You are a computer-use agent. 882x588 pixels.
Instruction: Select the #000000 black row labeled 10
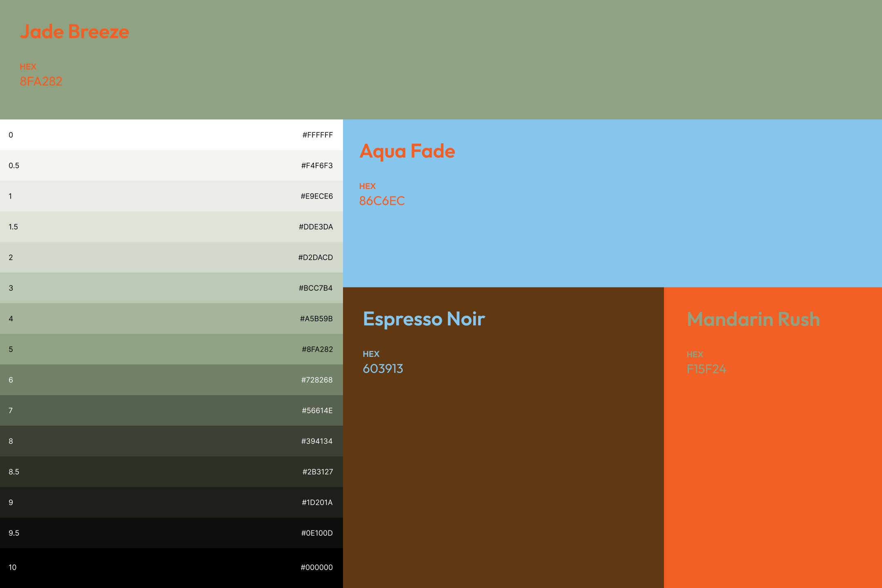click(171, 568)
